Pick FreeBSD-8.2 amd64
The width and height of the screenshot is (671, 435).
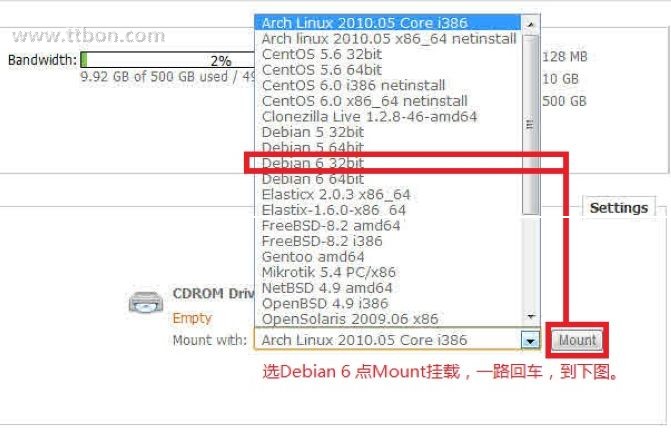[389, 225]
